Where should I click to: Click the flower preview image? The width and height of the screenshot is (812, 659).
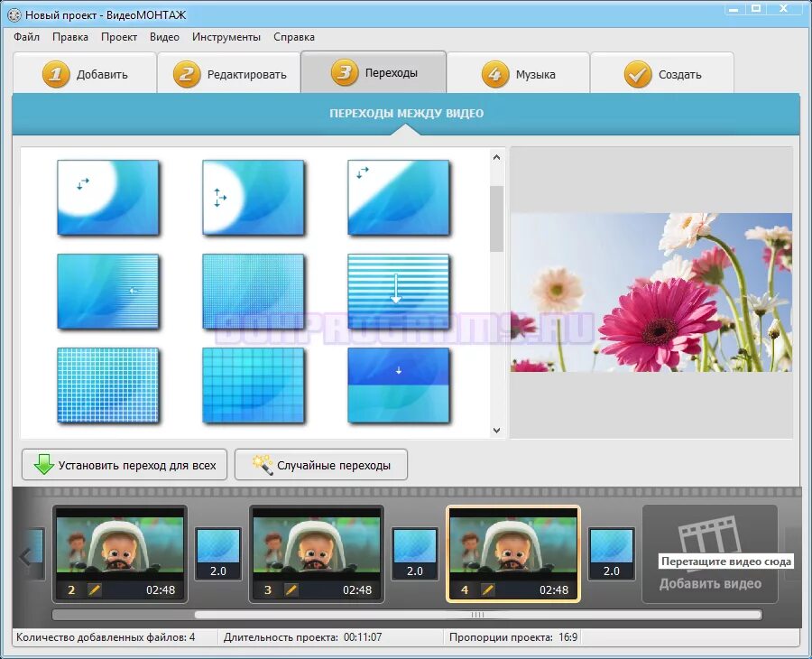pos(651,292)
